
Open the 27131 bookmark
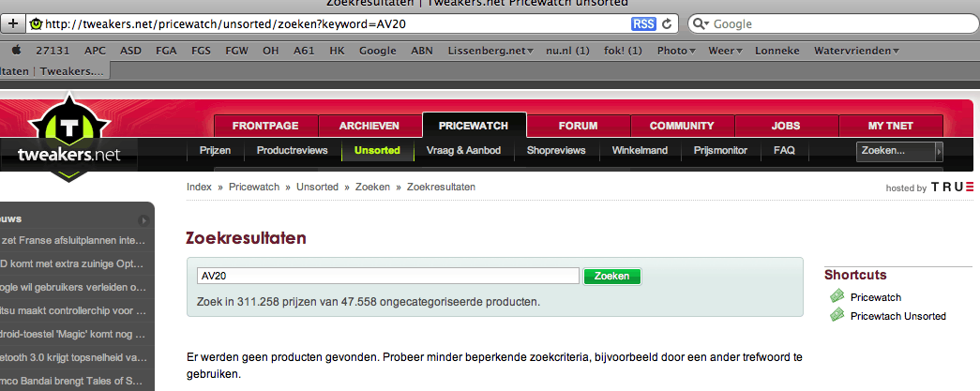coord(53,51)
